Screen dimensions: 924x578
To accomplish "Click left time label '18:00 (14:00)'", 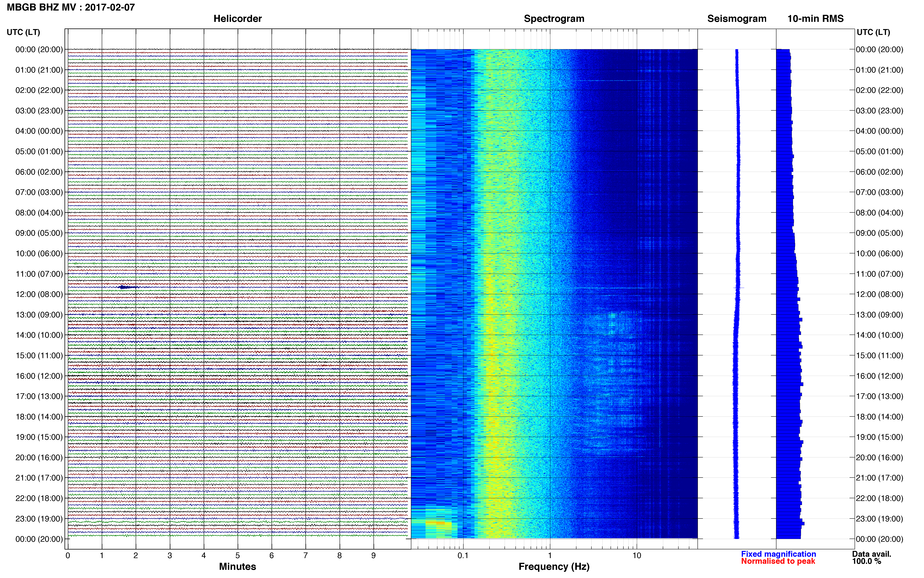I will 39,417.
